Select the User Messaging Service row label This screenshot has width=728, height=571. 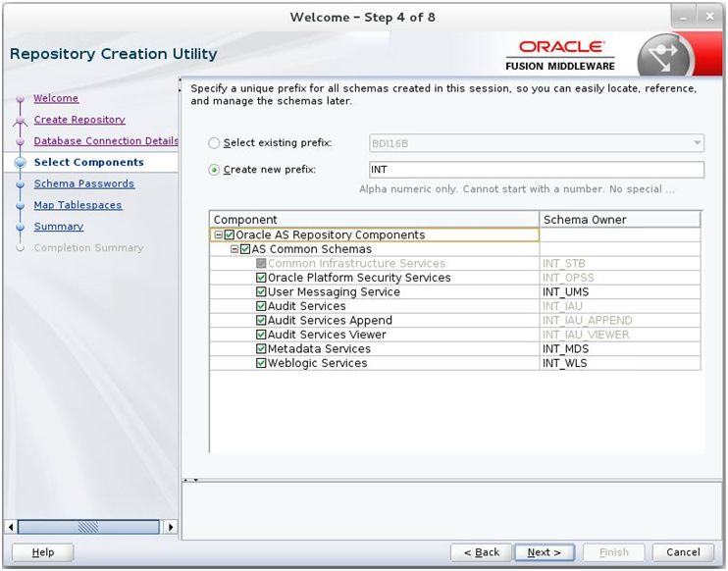coord(334,292)
